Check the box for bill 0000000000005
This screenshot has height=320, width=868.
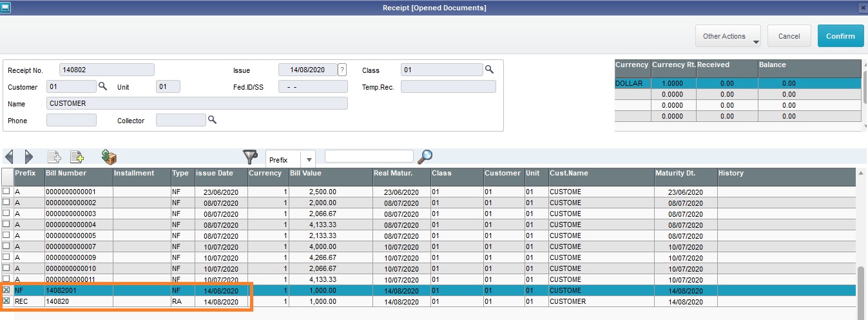coord(6,235)
